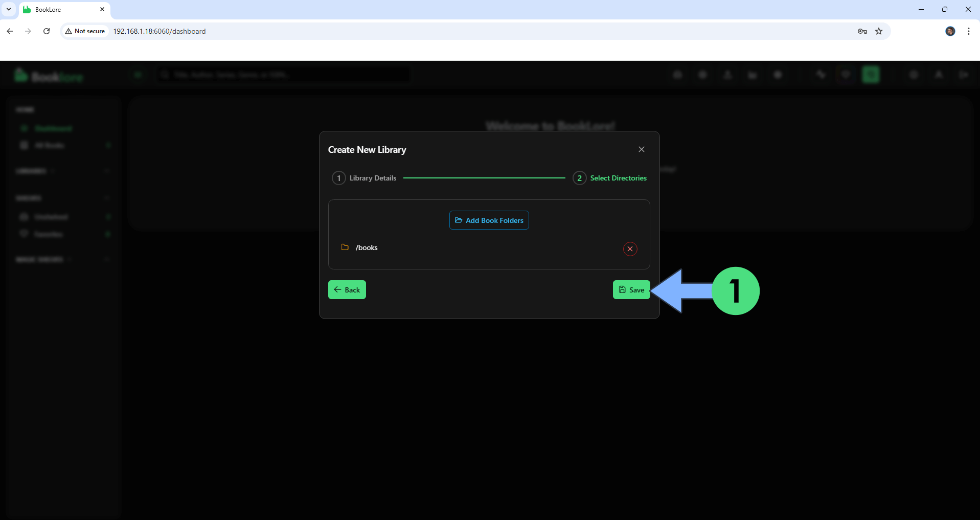Select step 2 Select Directories
980x520 pixels.
(610, 178)
